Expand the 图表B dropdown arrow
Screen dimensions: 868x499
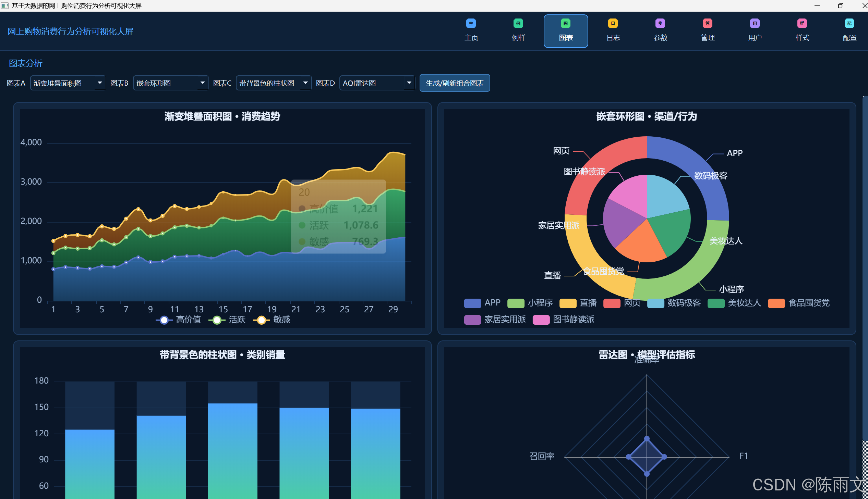point(203,83)
